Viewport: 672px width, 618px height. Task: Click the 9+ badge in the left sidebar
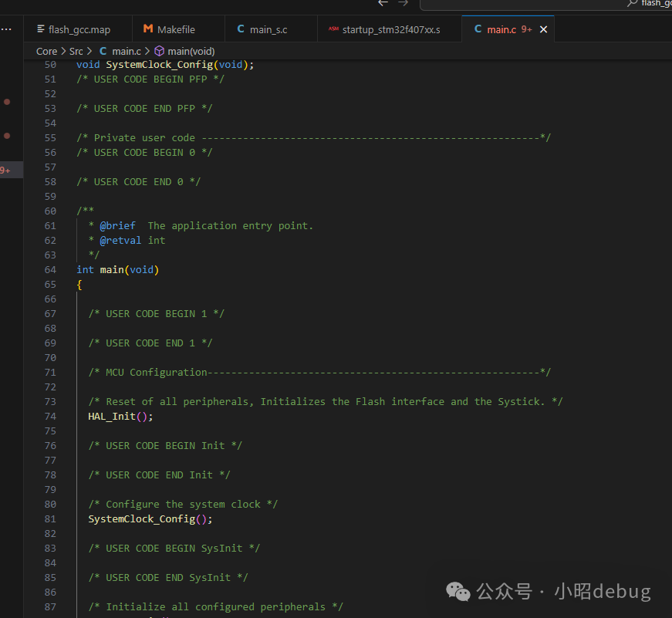(5, 170)
